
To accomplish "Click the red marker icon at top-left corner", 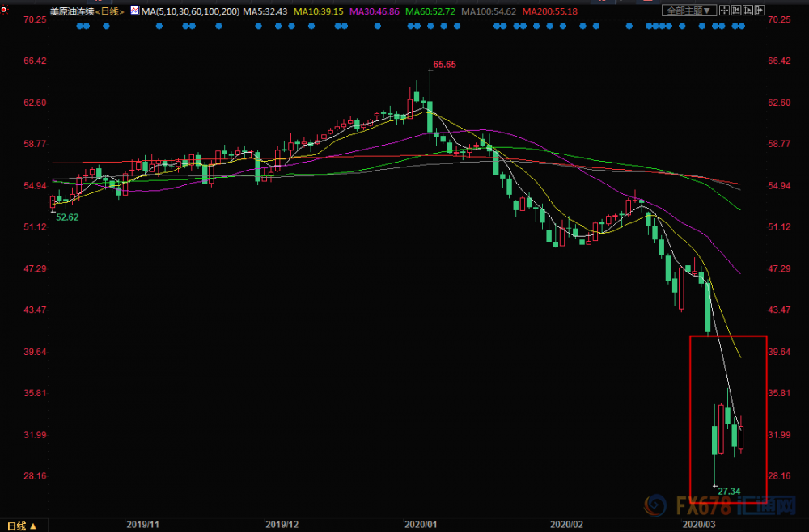I will pos(3,11).
